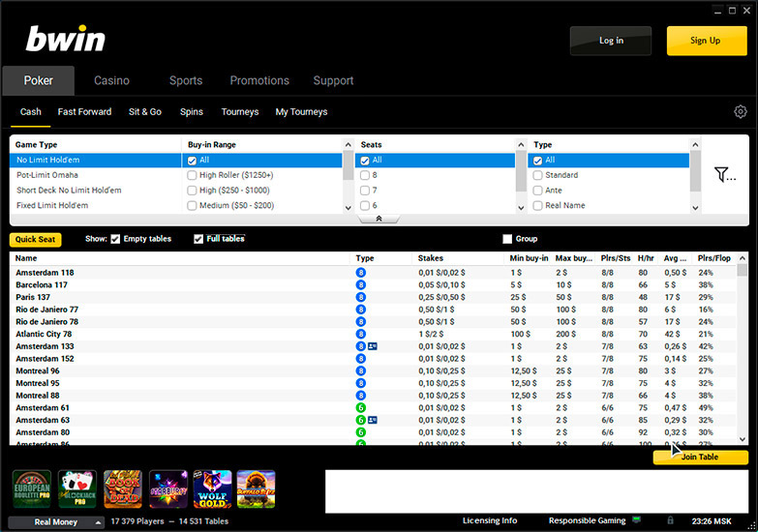This screenshot has height=532, width=758.
Task: Click the 6-seat icon for Amsterdam 80
Action: point(361,432)
